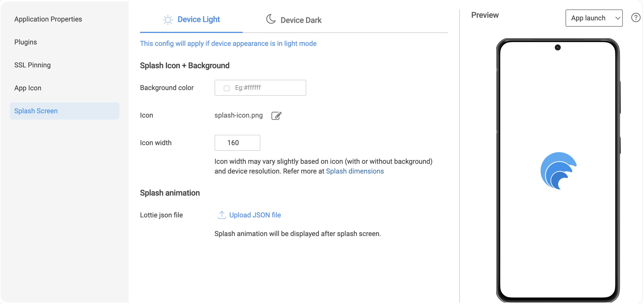644x304 pixels.
Task: Click the light mode config notice link
Action: click(228, 44)
